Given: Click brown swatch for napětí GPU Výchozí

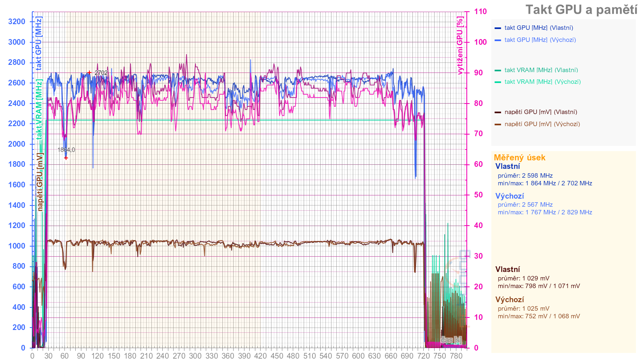Looking at the screenshot, I should (x=498, y=124).
